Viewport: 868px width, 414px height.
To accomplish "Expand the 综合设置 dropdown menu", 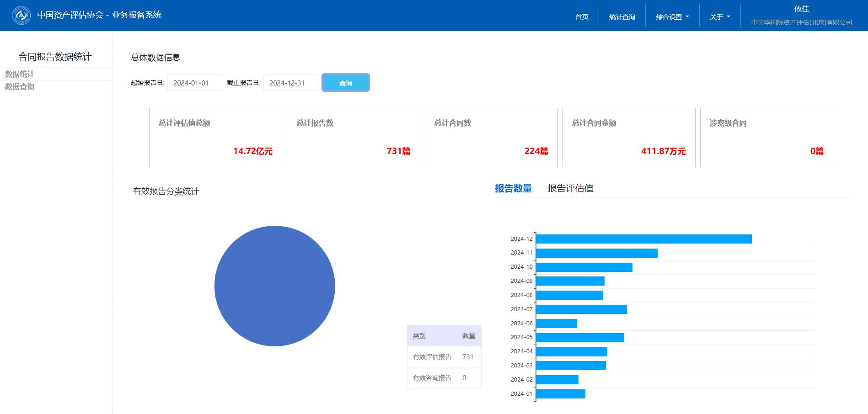I will pyautogui.click(x=672, y=17).
